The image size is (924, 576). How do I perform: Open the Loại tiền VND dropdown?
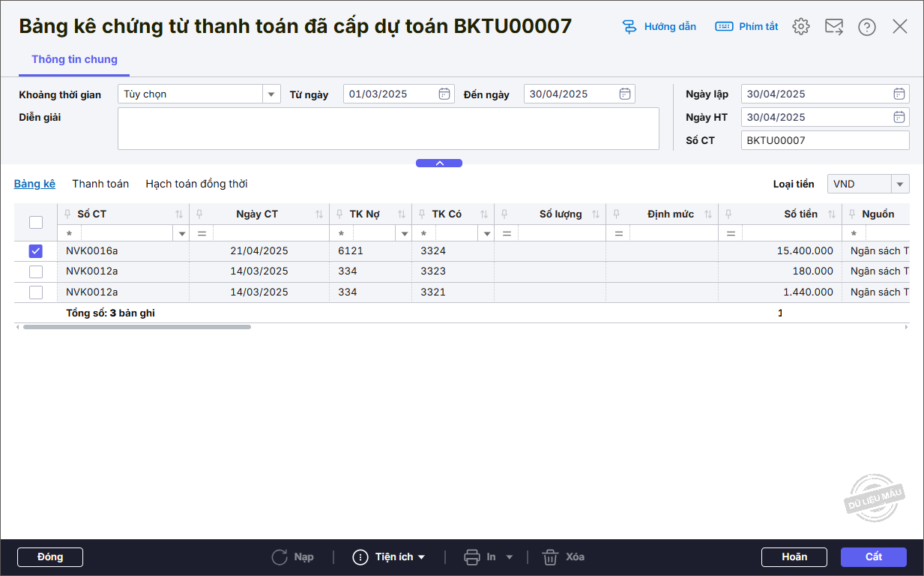coord(900,184)
